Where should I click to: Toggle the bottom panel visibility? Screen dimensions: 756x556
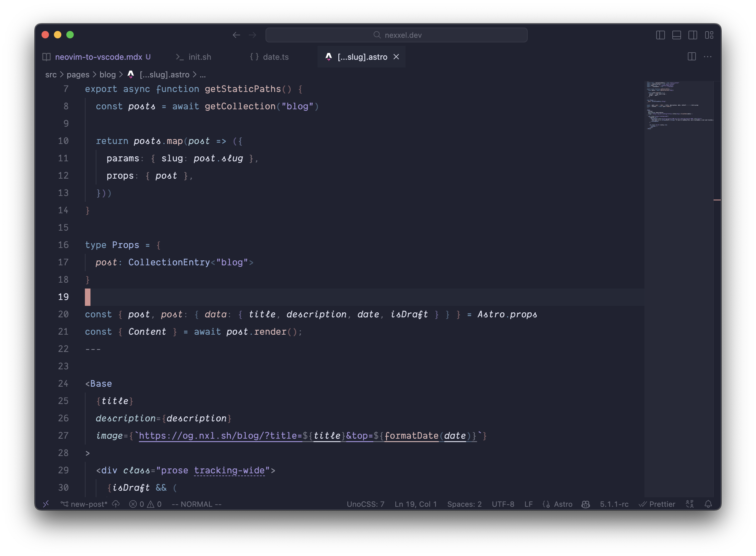(677, 35)
